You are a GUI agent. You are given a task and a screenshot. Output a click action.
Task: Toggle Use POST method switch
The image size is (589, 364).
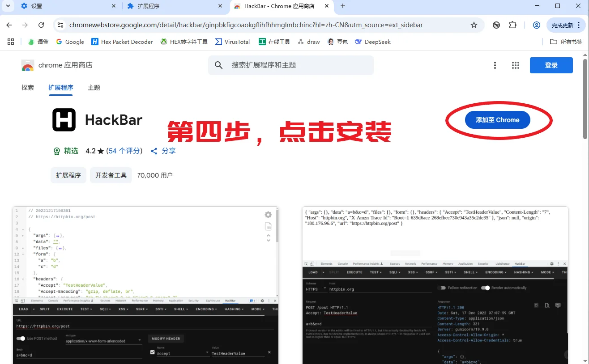point(22,339)
